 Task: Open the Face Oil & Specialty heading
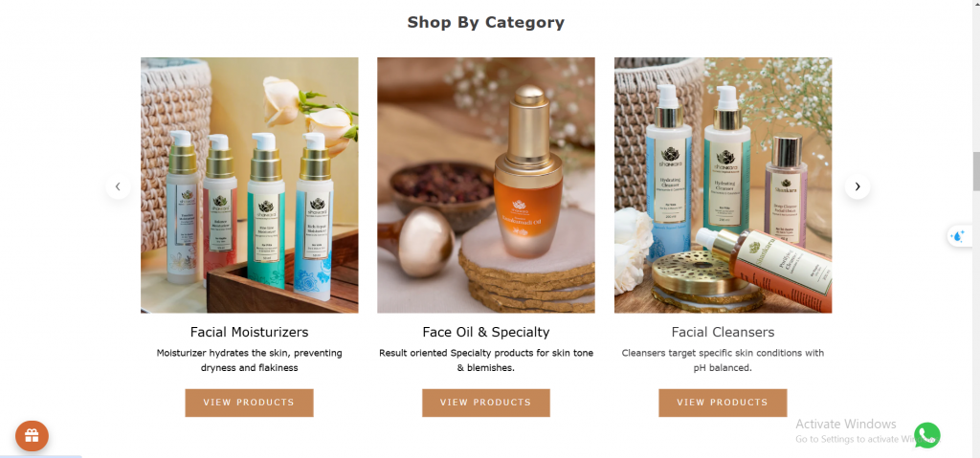coord(485,332)
